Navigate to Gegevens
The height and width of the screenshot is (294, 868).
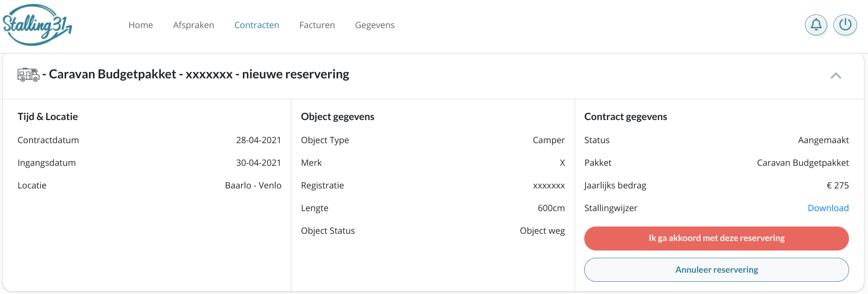(x=375, y=25)
